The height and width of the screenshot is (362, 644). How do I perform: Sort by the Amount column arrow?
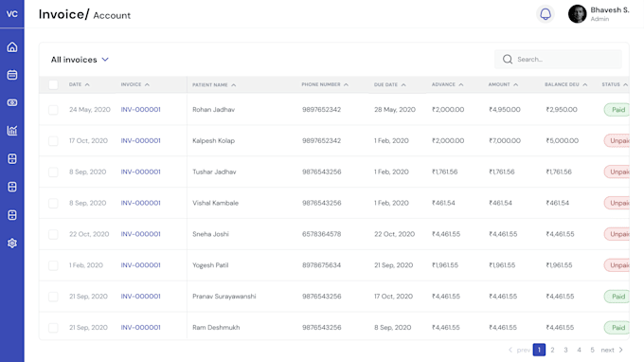pos(516,84)
